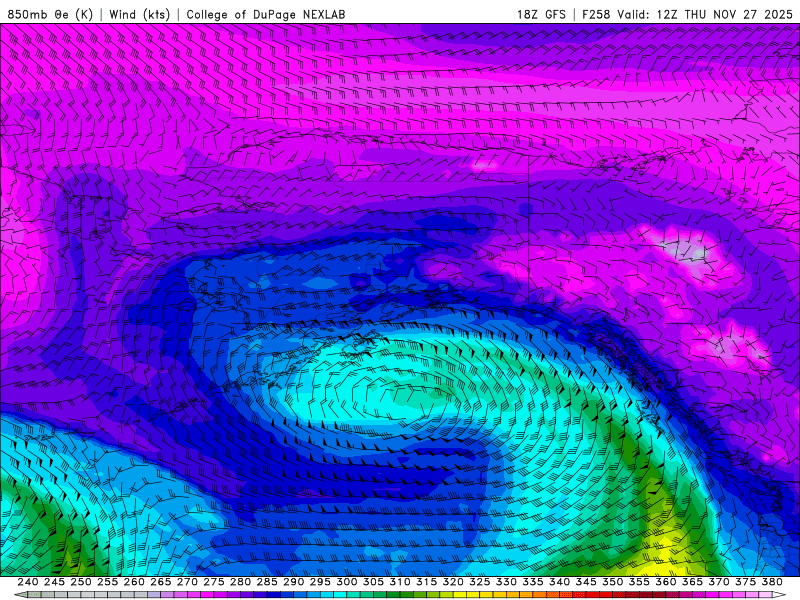Choose the 275 scale label
The width and height of the screenshot is (800, 600).
(x=214, y=582)
